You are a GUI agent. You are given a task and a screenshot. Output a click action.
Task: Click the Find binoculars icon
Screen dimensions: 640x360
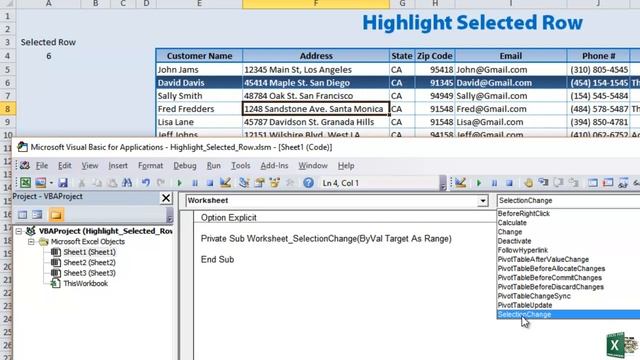coord(127,183)
